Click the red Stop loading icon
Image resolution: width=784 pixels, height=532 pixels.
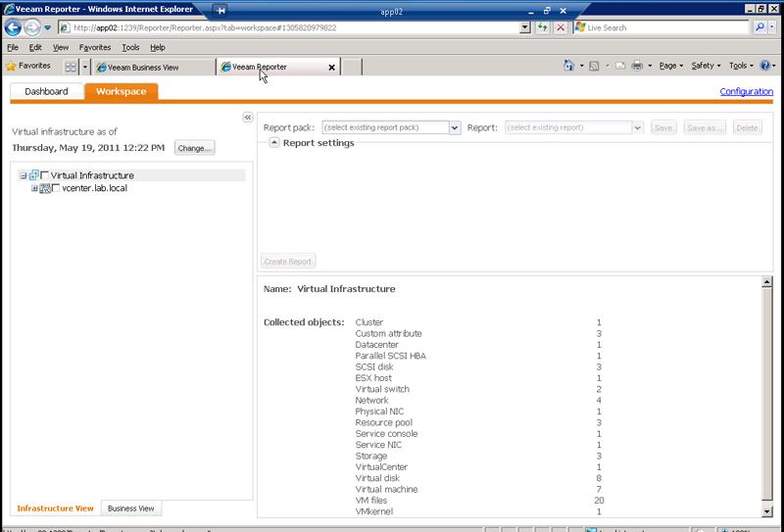[561, 27]
